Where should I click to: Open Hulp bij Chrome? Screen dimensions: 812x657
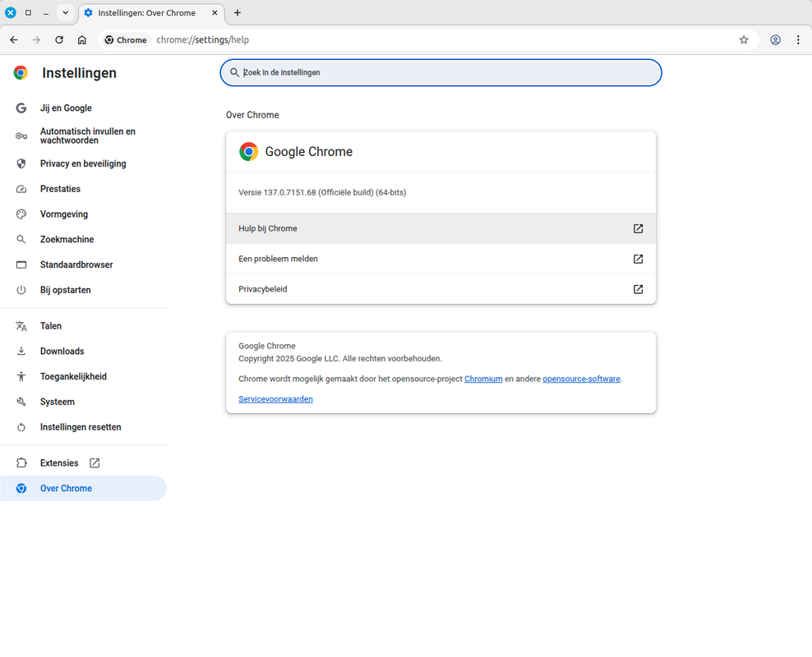click(x=441, y=228)
